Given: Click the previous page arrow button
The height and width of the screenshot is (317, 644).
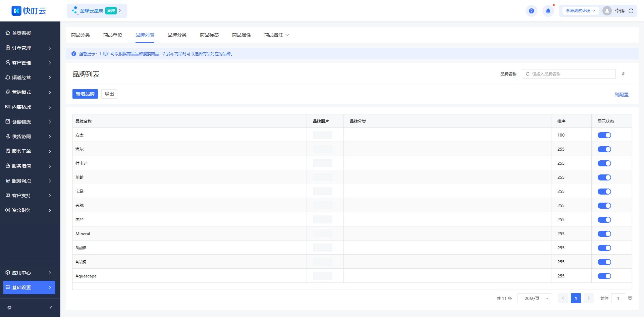Looking at the screenshot, I should click(563, 298).
